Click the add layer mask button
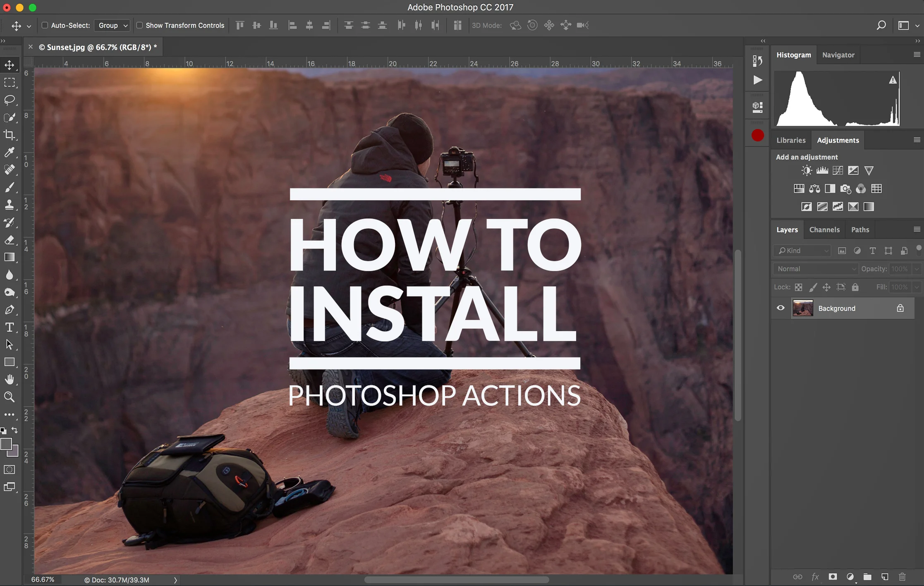The width and height of the screenshot is (924, 586). point(833,576)
